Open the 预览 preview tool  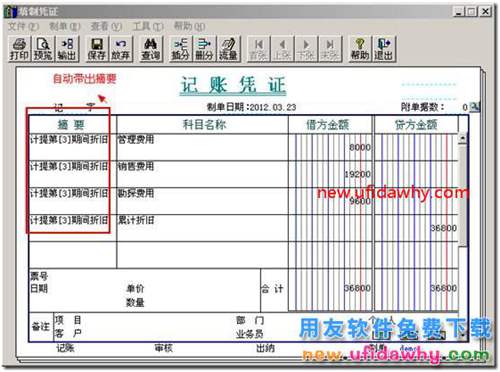click(x=43, y=49)
